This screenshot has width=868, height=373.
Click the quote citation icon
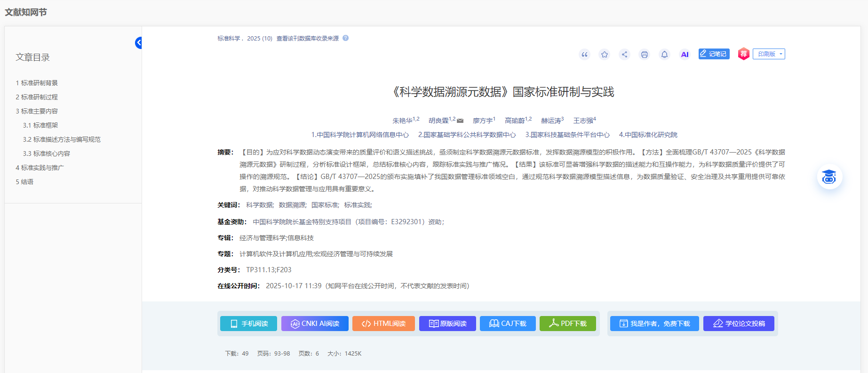click(x=584, y=55)
